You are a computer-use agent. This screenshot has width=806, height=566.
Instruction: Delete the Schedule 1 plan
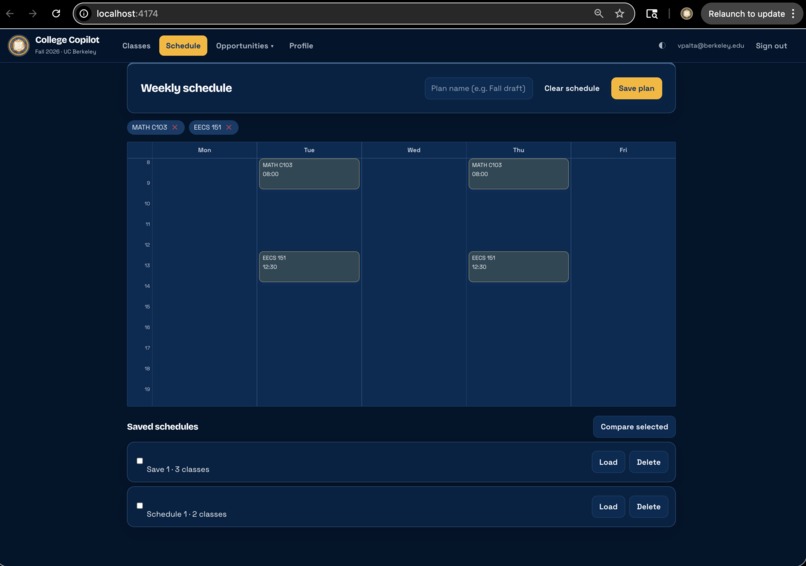click(649, 507)
